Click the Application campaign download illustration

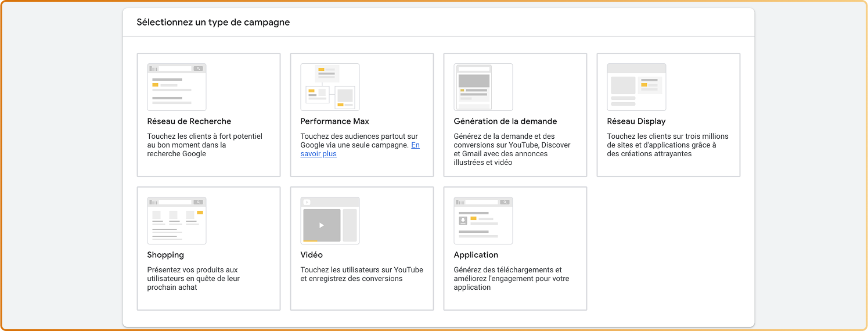tap(483, 221)
